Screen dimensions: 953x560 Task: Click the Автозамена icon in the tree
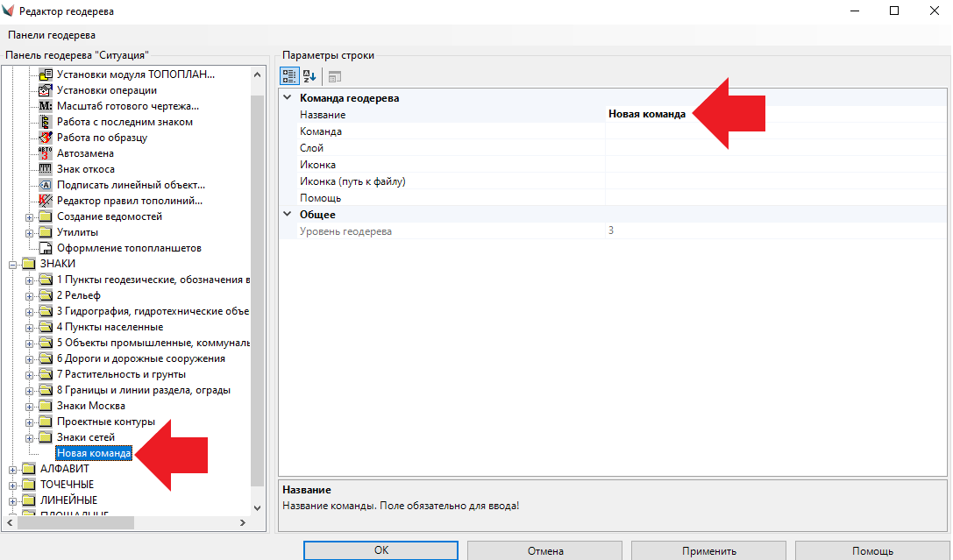(46, 153)
